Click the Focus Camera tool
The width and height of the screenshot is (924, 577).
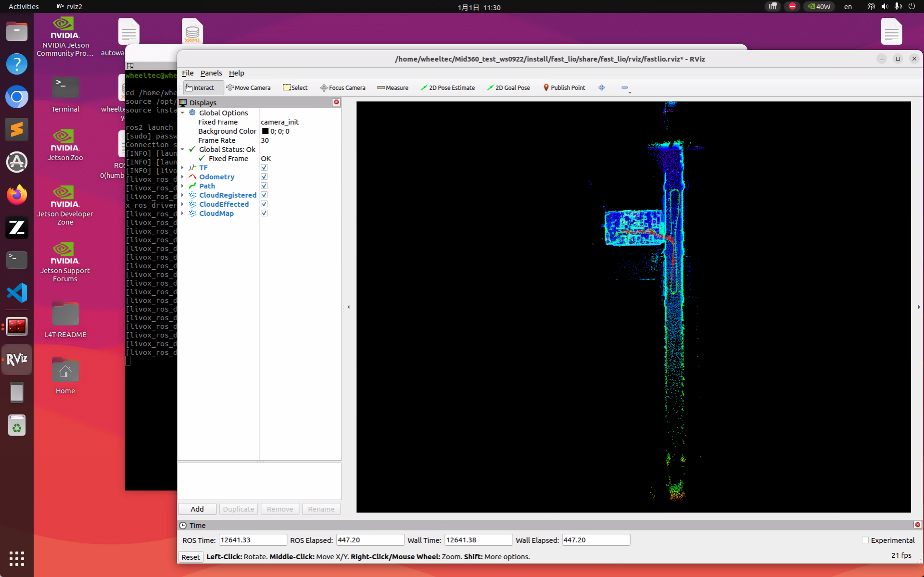point(343,88)
